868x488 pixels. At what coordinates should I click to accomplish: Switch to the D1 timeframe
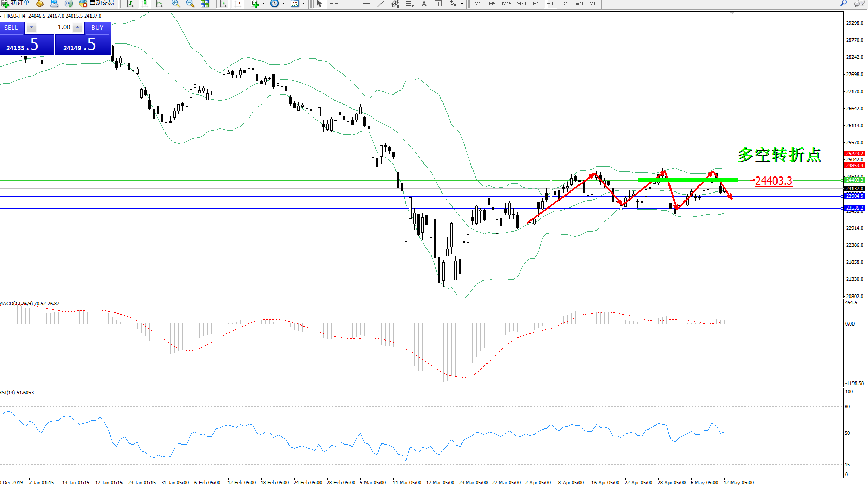pyautogui.click(x=565, y=4)
